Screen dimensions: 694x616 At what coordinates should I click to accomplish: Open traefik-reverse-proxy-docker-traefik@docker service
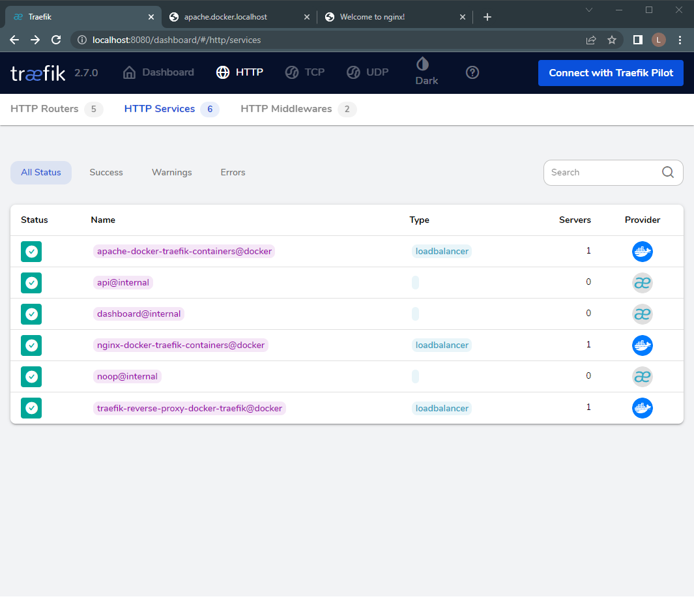click(190, 408)
